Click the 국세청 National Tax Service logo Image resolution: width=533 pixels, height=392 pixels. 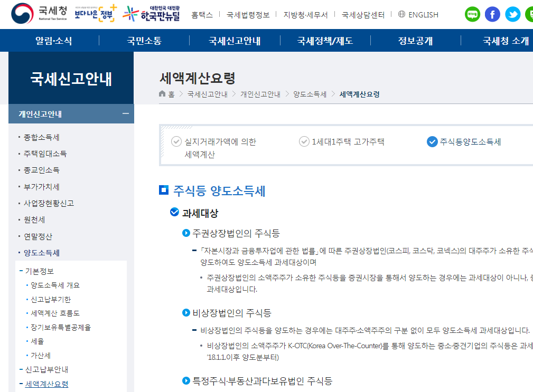coord(39,14)
